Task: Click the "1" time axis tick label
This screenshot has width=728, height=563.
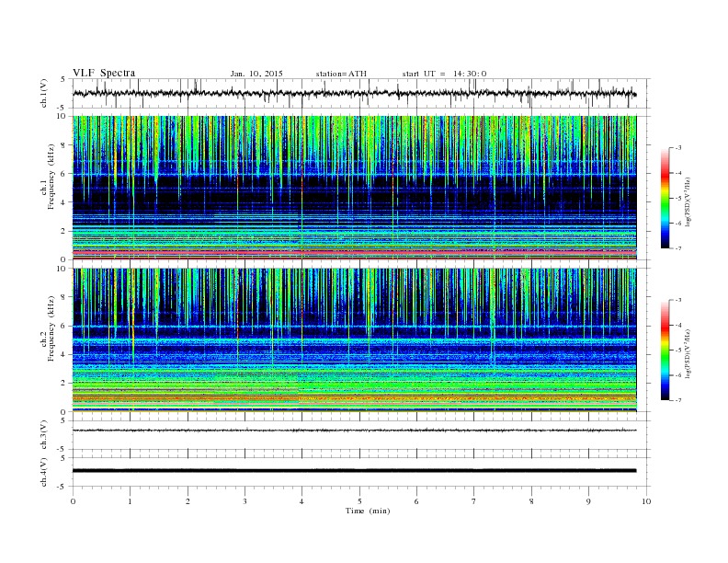Action: pyautogui.click(x=130, y=501)
